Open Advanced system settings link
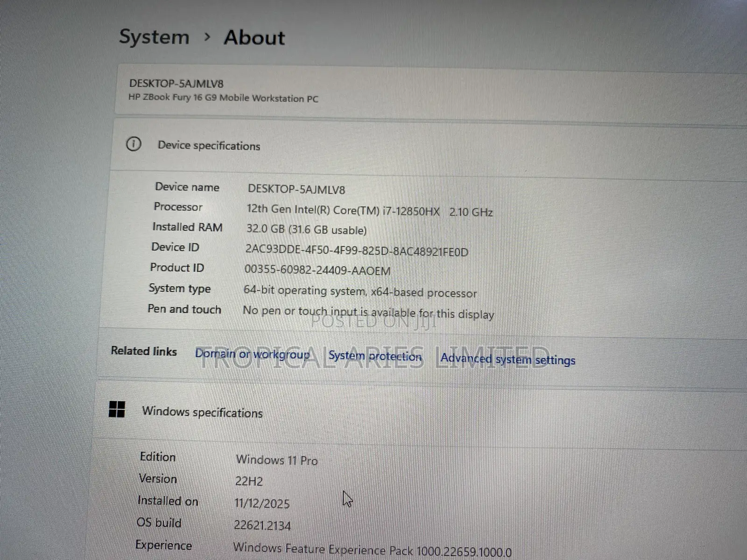This screenshot has width=747, height=560. tap(508, 359)
